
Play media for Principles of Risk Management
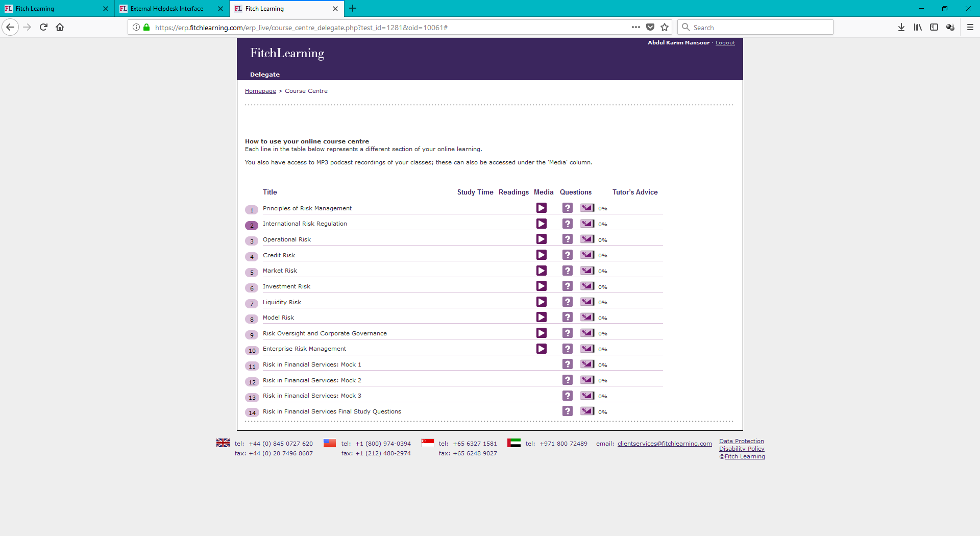pyautogui.click(x=542, y=208)
